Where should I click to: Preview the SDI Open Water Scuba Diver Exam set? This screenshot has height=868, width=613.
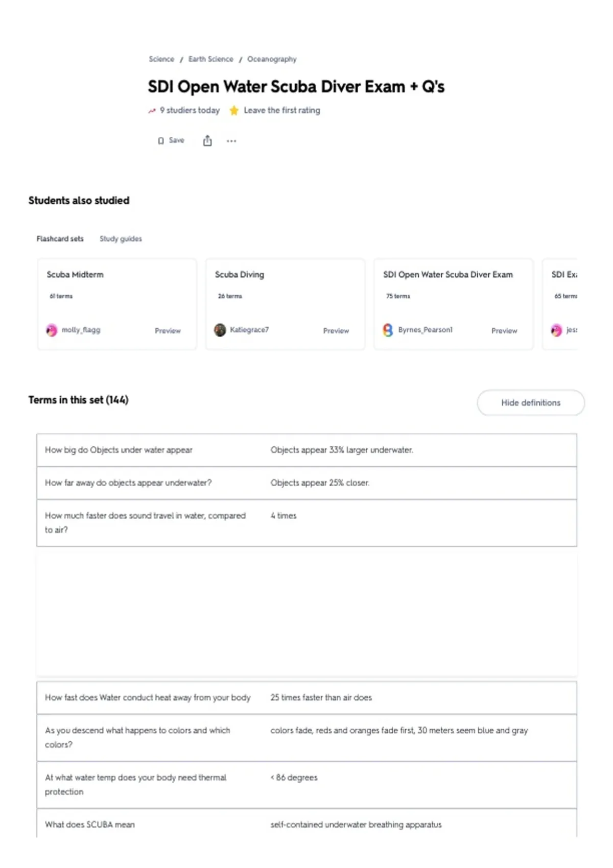[x=504, y=331]
